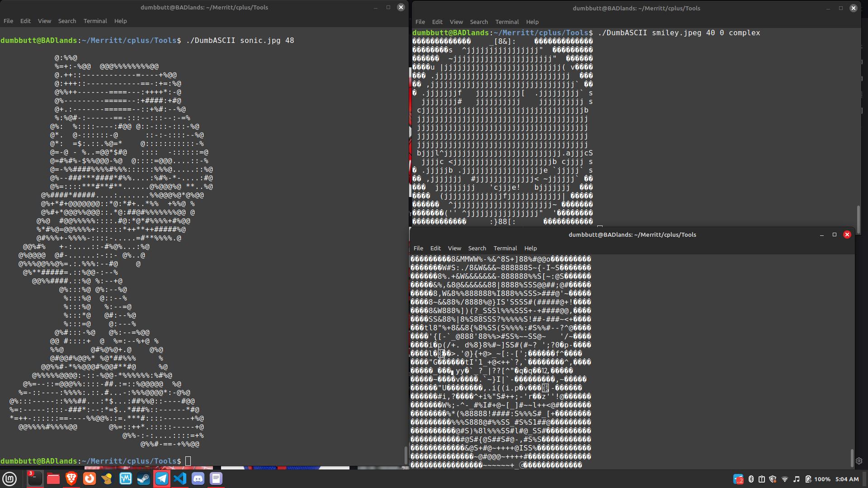Open Search menu in smiley.jpeg terminal
Viewport: 868px width, 488px height.
[479, 22]
